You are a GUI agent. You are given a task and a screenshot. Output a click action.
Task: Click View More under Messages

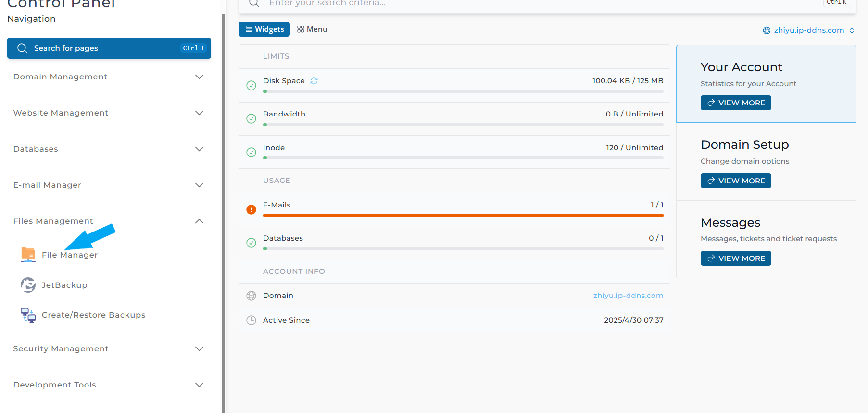click(735, 258)
